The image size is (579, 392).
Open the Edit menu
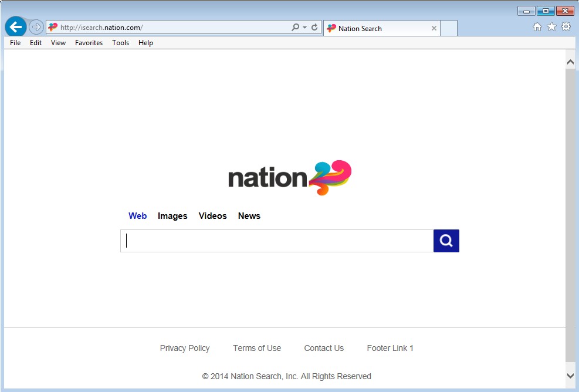pos(36,43)
